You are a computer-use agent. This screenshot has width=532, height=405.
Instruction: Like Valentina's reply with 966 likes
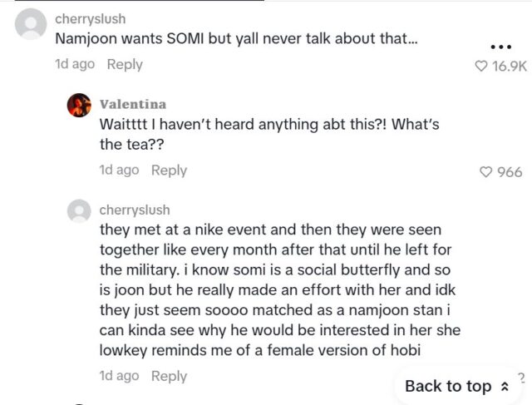click(486, 172)
